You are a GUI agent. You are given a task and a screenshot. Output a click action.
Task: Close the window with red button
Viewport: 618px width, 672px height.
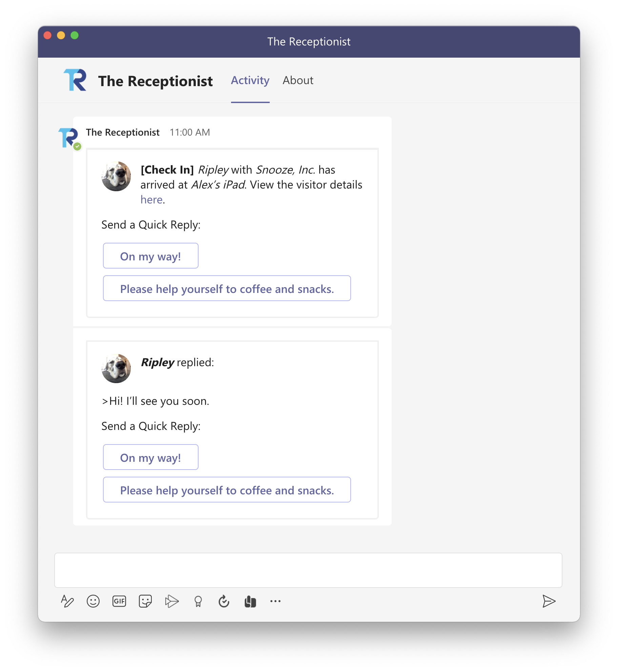[x=47, y=35]
